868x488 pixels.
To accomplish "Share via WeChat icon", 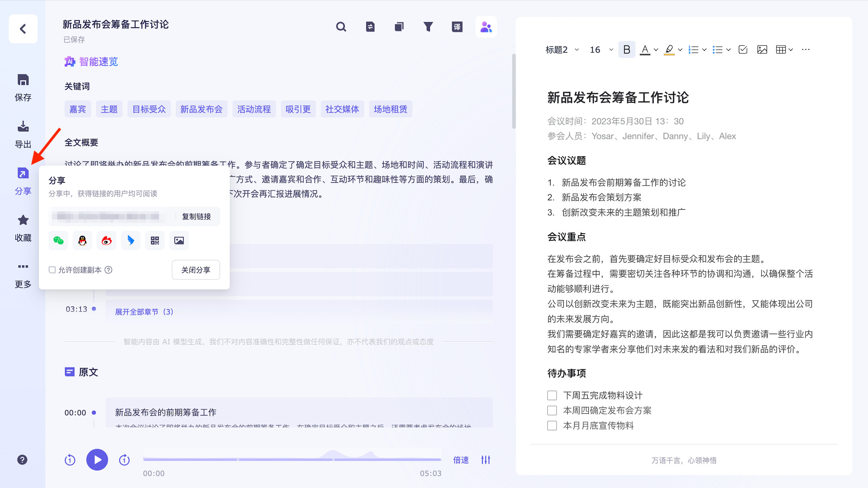I will [x=58, y=240].
